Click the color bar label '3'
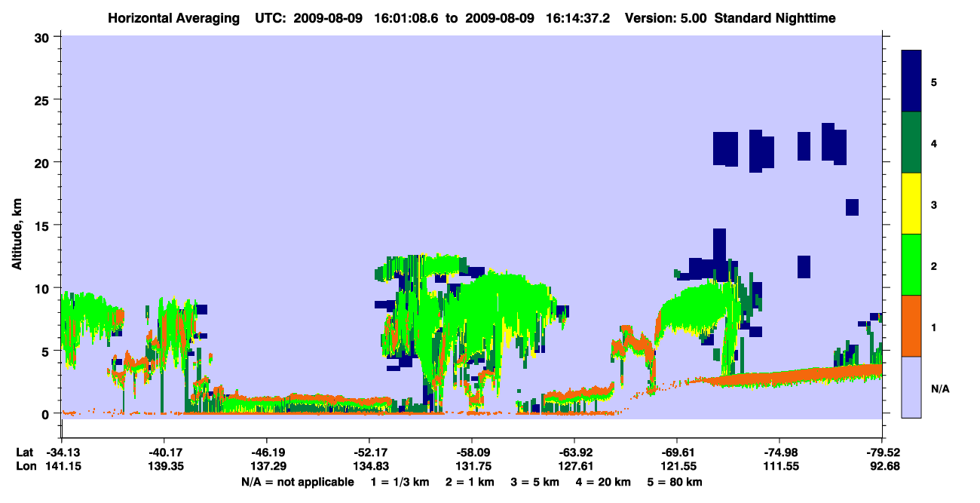The width and height of the screenshot is (980, 503). coord(934,204)
